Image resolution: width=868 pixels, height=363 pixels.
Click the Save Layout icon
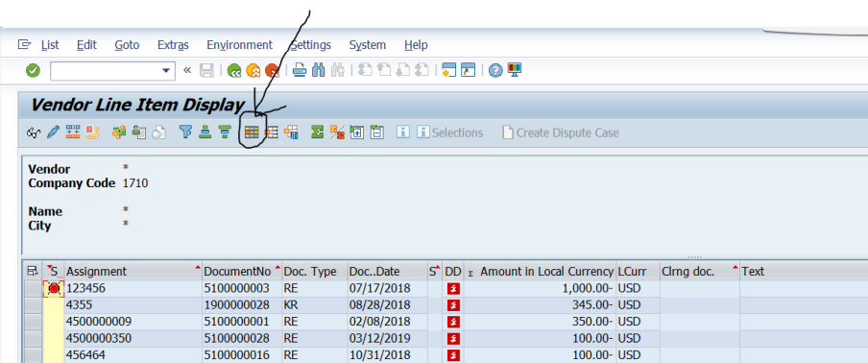[291, 133]
